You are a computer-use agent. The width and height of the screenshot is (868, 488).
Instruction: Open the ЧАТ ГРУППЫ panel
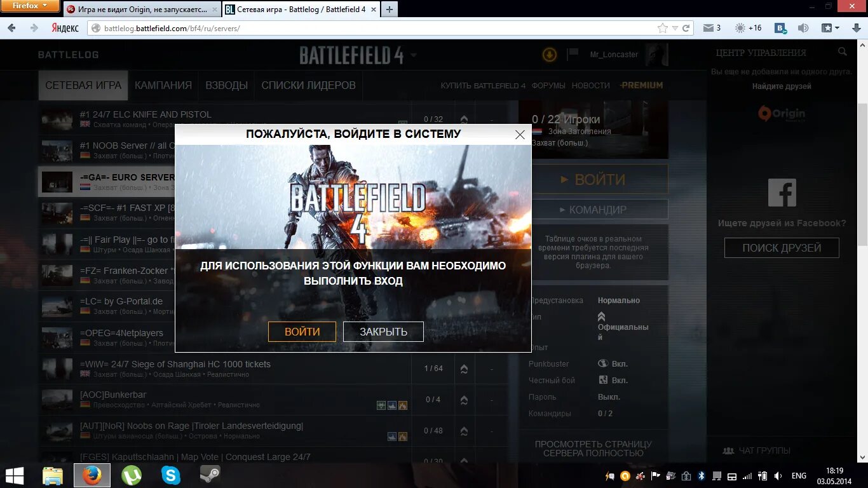point(757,451)
